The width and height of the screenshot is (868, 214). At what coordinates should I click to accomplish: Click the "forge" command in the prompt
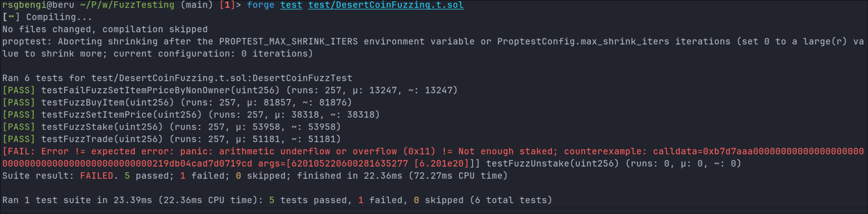[260, 5]
